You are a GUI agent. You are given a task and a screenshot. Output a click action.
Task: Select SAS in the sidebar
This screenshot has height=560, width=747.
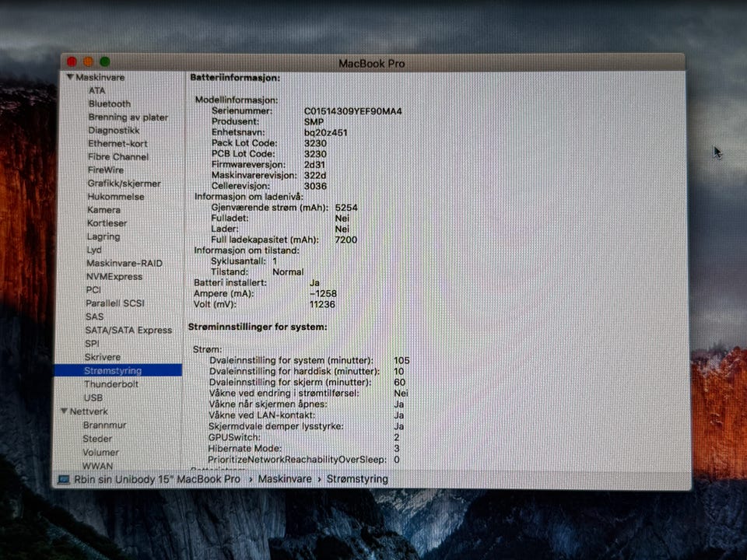pos(94,317)
